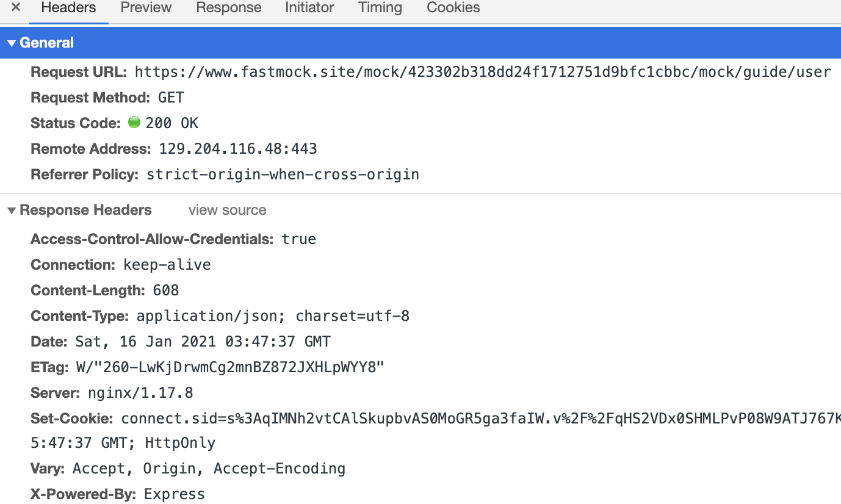The image size is (841, 504).
Task: Select the Initiator tab
Action: click(x=309, y=8)
